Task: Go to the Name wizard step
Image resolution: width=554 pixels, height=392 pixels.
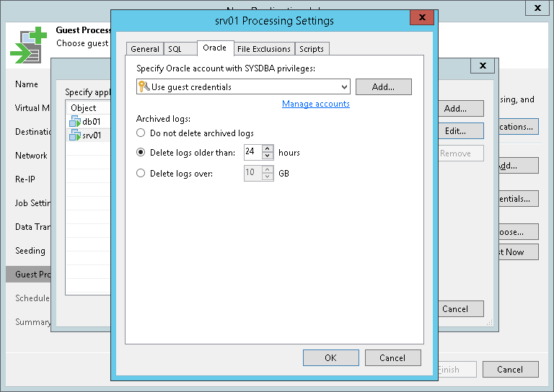Action: (27, 84)
